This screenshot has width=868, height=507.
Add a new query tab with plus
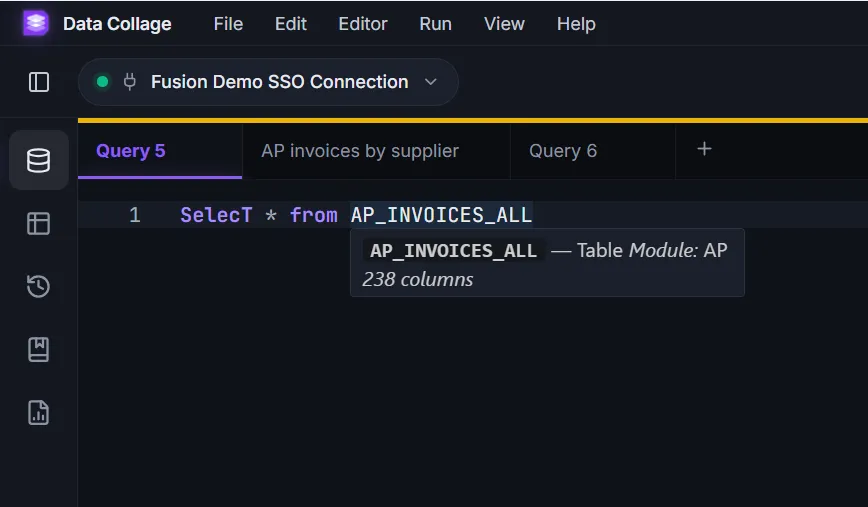pos(704,149)
